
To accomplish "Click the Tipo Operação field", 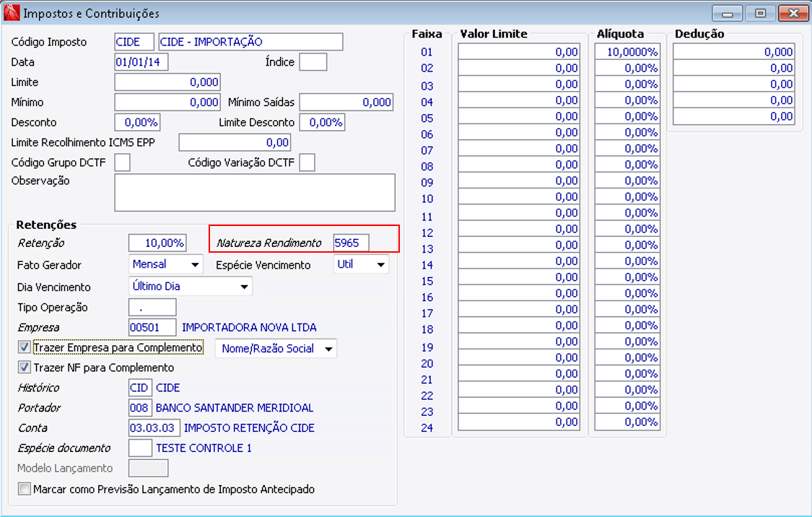I will [152, 307].
